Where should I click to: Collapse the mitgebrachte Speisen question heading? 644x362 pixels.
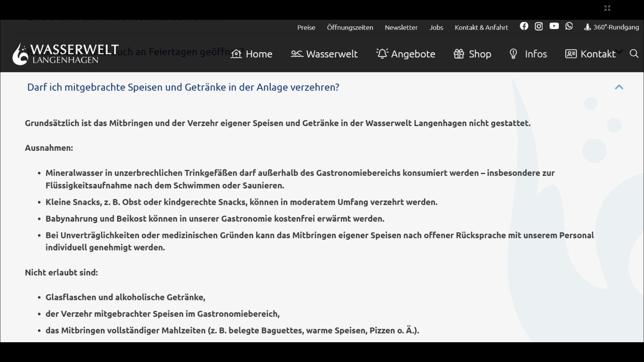183,87
